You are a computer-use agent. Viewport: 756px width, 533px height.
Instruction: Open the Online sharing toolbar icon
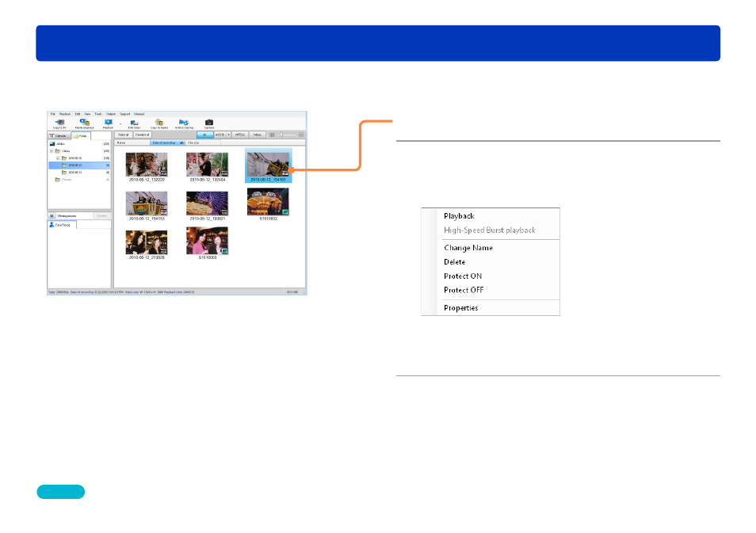(184, 123)
